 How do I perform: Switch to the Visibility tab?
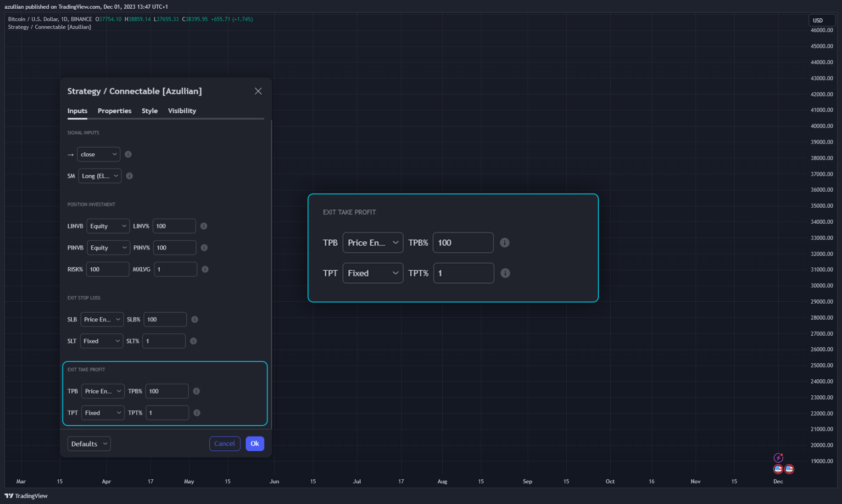[x=182, y=111]
